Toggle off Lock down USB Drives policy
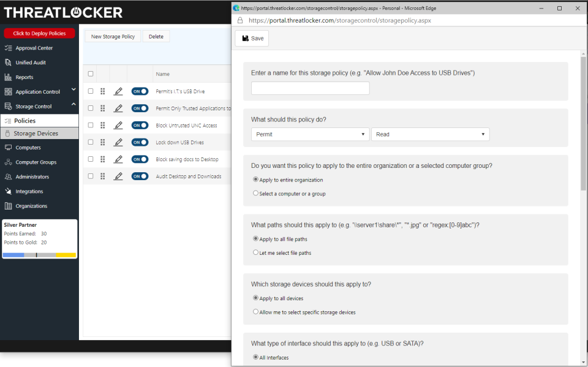This screenshot has width=588, height=367. (x=140, y=142)
